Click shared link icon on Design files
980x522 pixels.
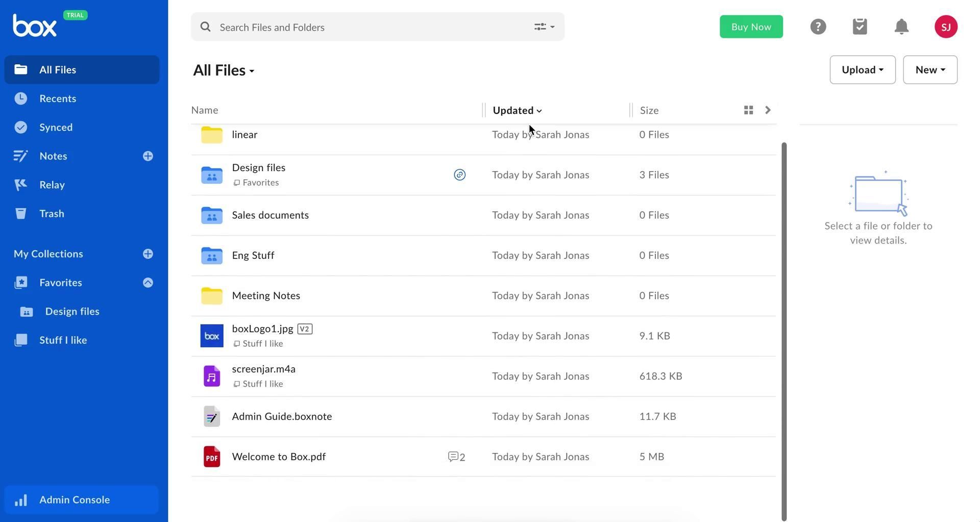pos(459,175)
